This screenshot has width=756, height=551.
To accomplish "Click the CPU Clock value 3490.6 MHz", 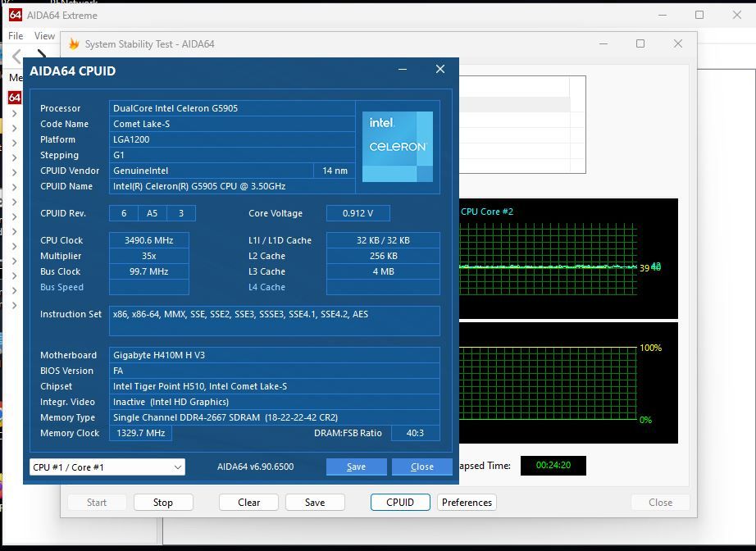I will point(149,240).
